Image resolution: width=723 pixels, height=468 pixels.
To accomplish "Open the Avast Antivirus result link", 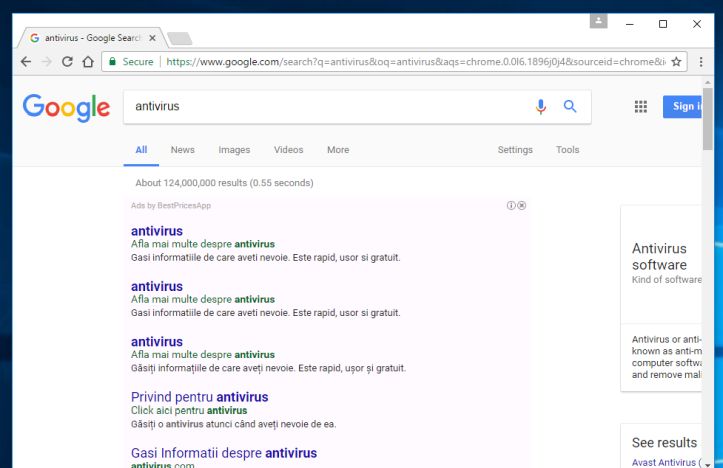I will coord(666,462).
